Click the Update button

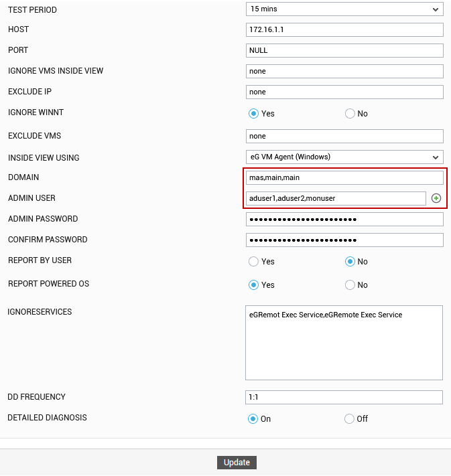click(237, 463)
